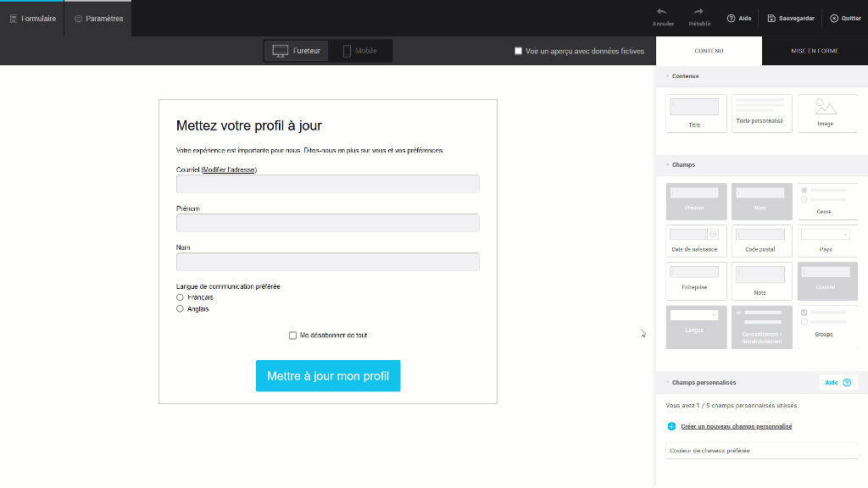The height and width of the screenshot is (488, 868).
Task: Click Créer un nouveau champs personnalisé link
Action: (736, 426)
